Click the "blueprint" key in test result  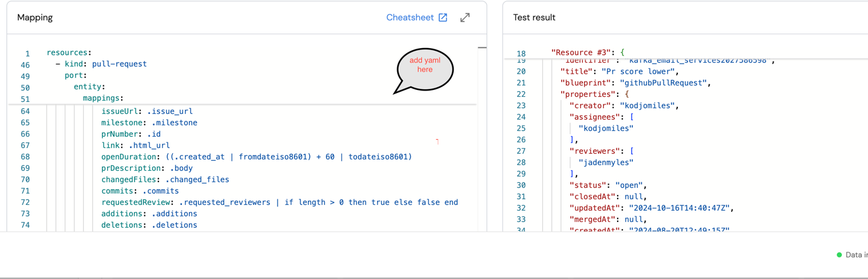[x=584, y=83]
